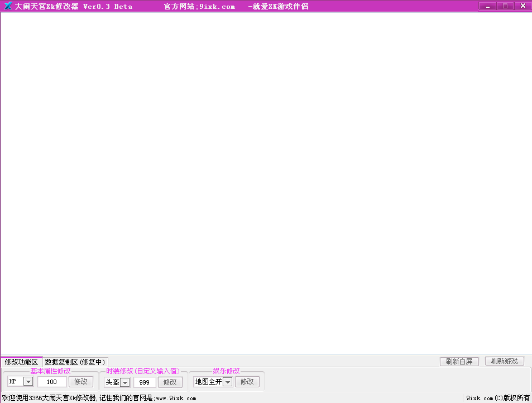The image size is (532, 403).
Task: Click the www.9ixk.com status bar text
Action: [175, 398]
